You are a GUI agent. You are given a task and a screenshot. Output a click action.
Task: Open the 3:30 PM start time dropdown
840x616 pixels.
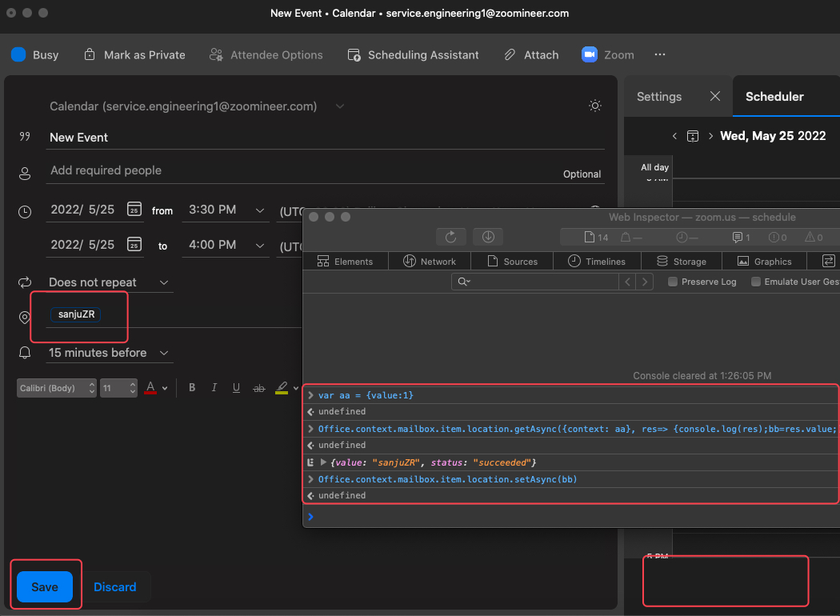click(226, 209)
